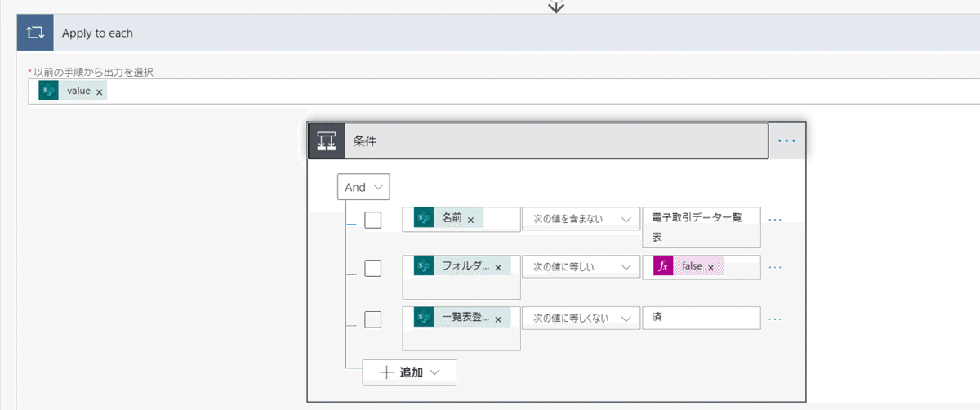Click SharePoint icon on フォルダ token
The height and width of the screenshot is (410, 980).
[x=423, y=266]
